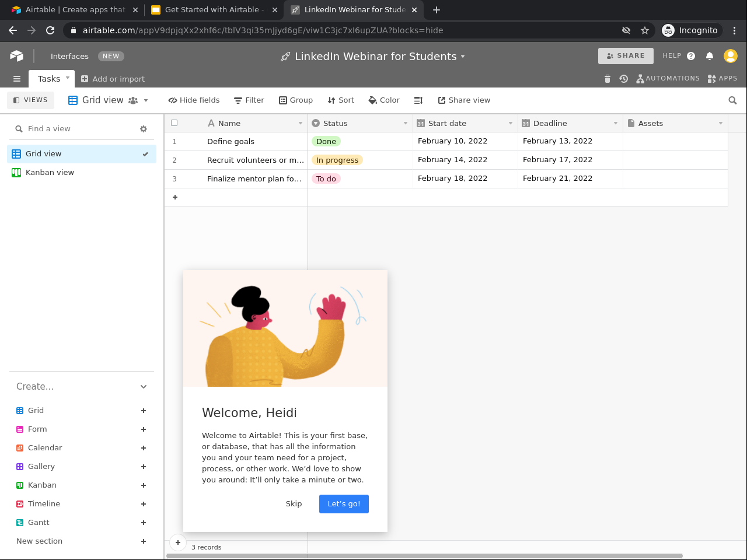Switch to the Airtable Create apps browser tab
The width and height of the screenshot is (747, 560).
click(75, 10)
